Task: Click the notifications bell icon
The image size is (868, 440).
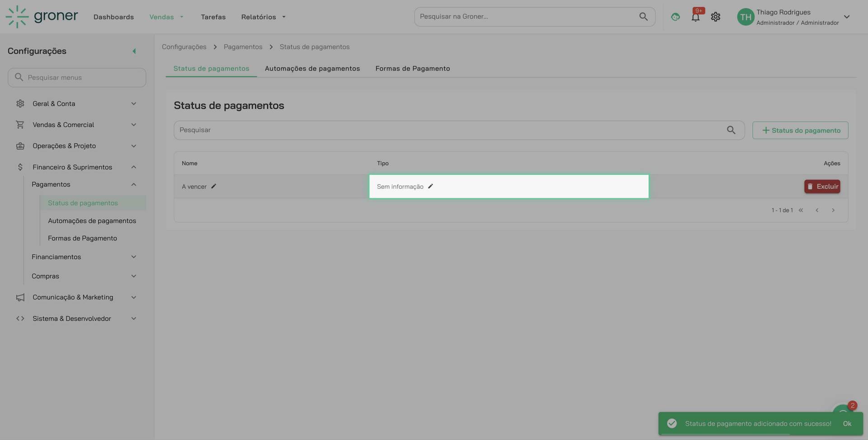Action: 695,17
